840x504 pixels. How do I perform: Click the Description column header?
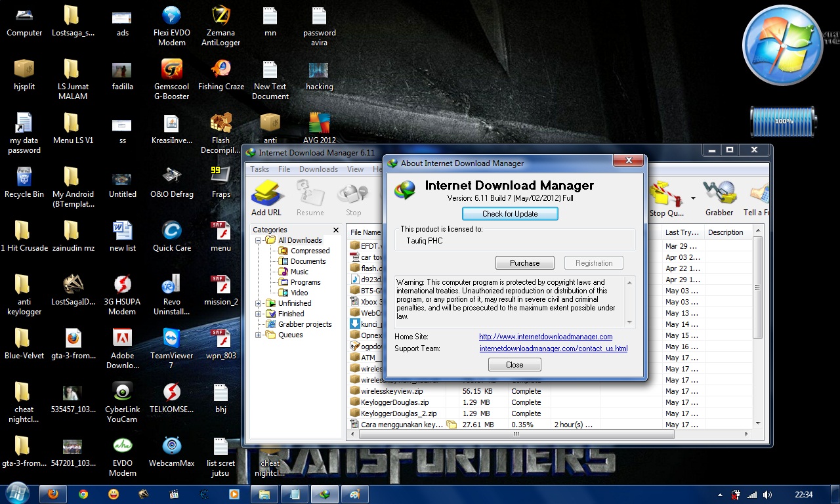(727, 232)
